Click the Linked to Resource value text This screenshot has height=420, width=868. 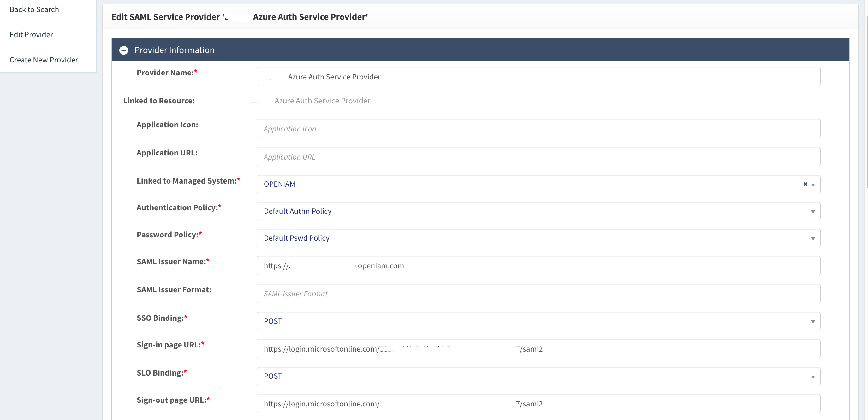tap(310, 101)
